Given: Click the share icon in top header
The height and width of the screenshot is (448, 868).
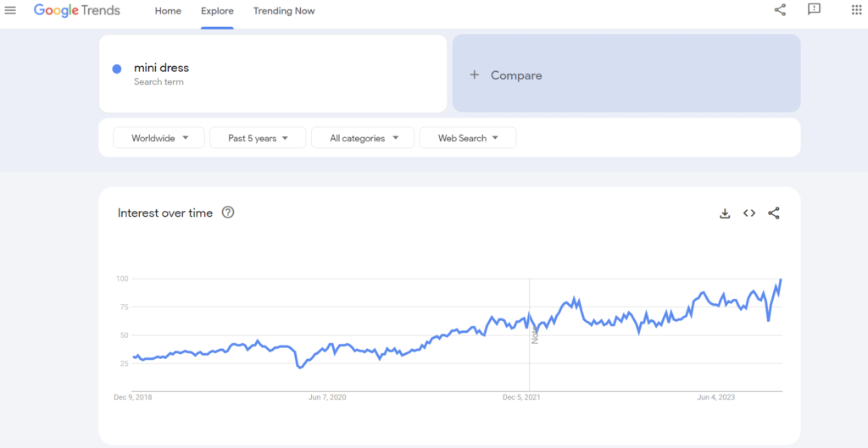Looking at the screenshot, I should (x=780, y=10).
